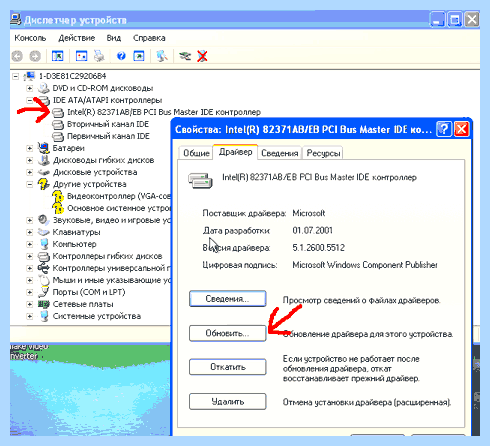Select the Драйвер tab
The image size is (490, 446).
(x=235, y=152)
